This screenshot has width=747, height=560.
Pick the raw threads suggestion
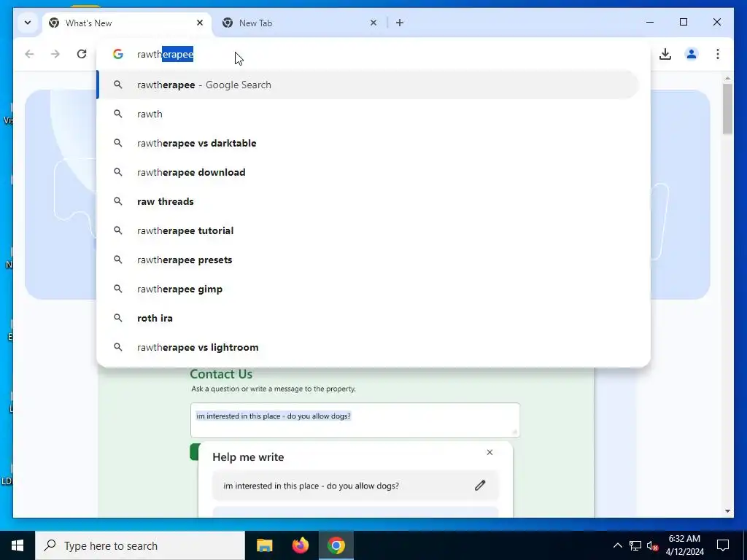pos(368,201)
